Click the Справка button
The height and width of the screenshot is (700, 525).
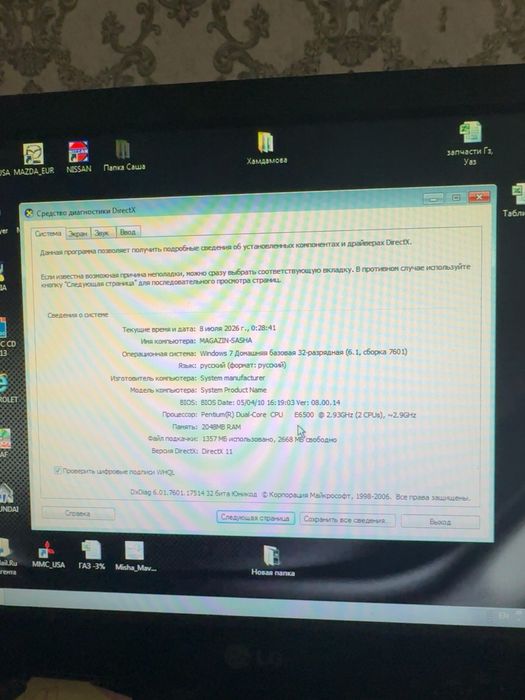(78, 513)
